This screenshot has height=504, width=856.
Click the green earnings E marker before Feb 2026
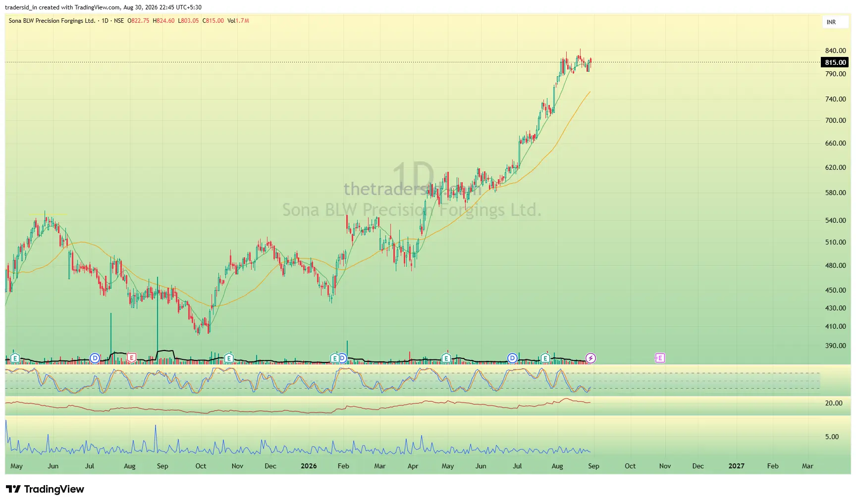(x=335, y=358)
